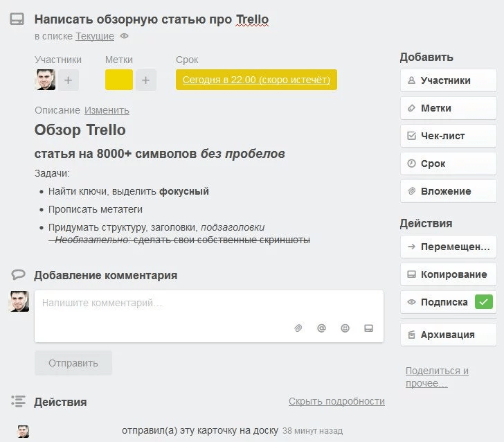Open small avatar in the activity log
The image size is (504, 442).
coord(23,431)
